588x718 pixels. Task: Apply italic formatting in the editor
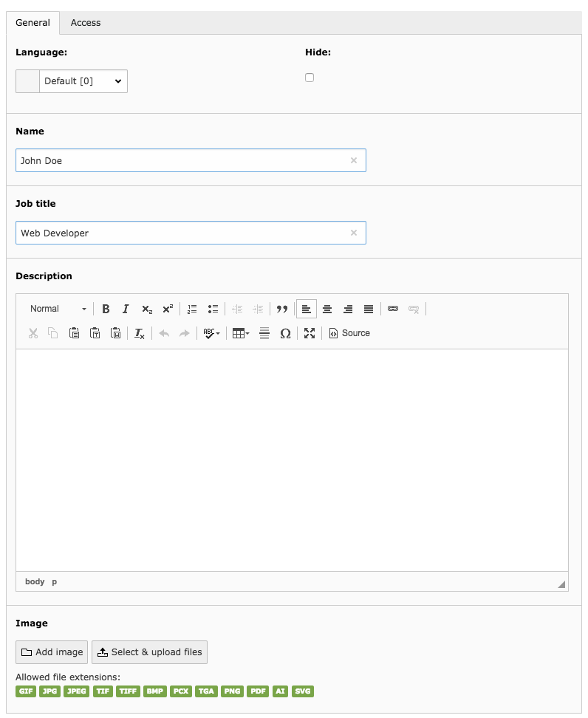[x=126, y=309]
